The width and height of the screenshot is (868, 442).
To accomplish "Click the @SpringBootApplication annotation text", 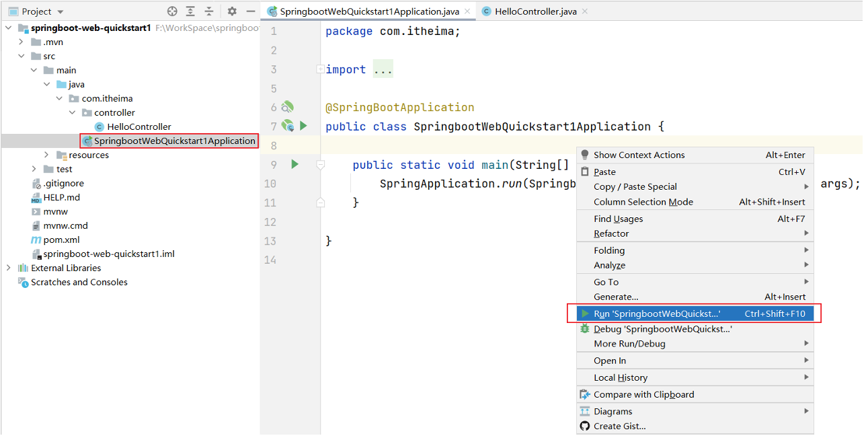I will click(399, 108).
